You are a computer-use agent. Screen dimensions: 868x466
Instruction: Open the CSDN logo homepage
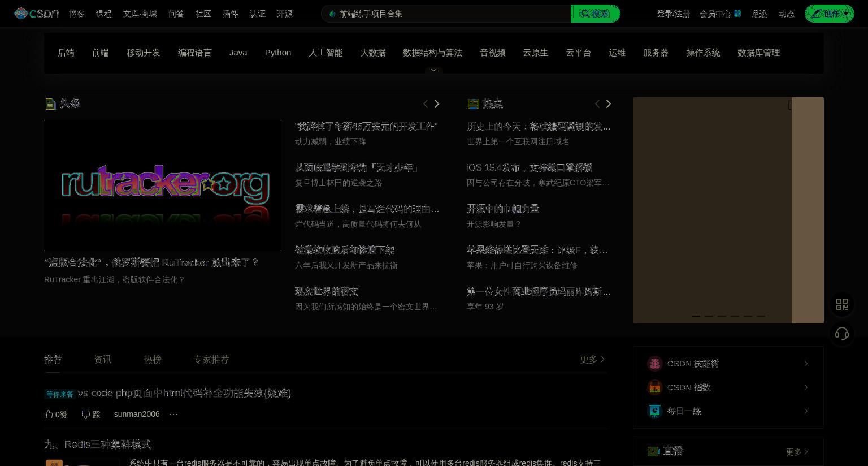(x=36, y=14)
